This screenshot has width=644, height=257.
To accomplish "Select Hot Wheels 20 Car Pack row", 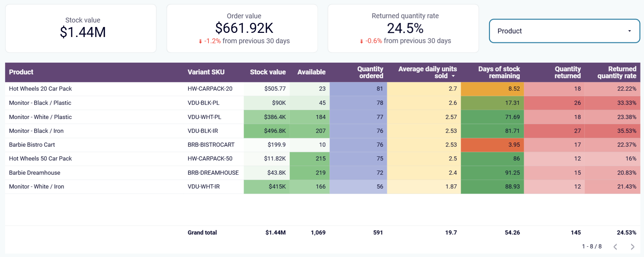I will point(322,89).
